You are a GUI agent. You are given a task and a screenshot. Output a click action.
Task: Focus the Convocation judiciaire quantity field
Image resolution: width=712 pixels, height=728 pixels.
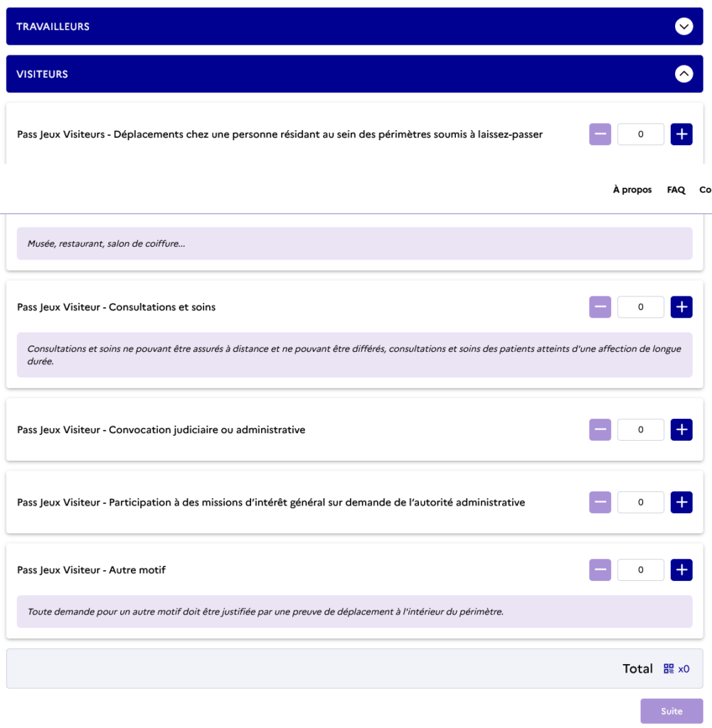640,429
